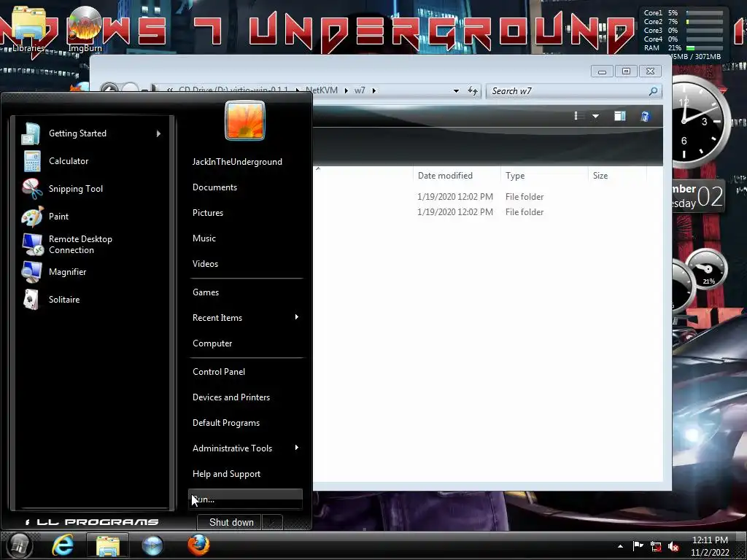
Task: Click the Solitaire cards icon
Action: pos(31,300)
